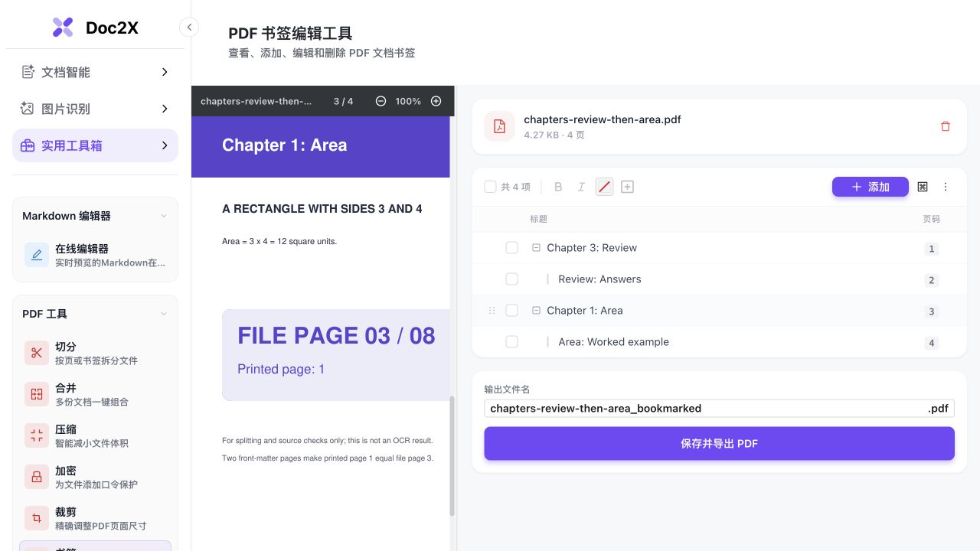Viewport: 980px width, 551px height.
Task: Collapse the Chapter 3: Review bookmark
Action: [x=536, y=248]
